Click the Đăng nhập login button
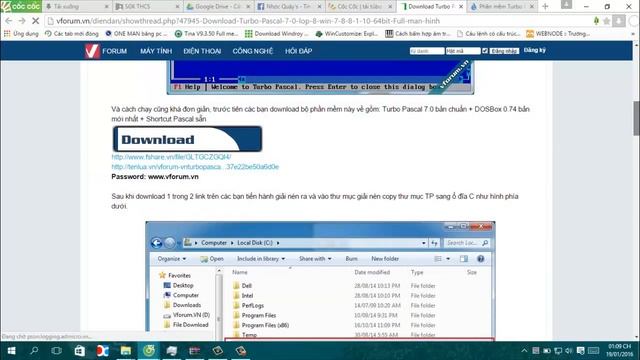 [x=504, y=51]
